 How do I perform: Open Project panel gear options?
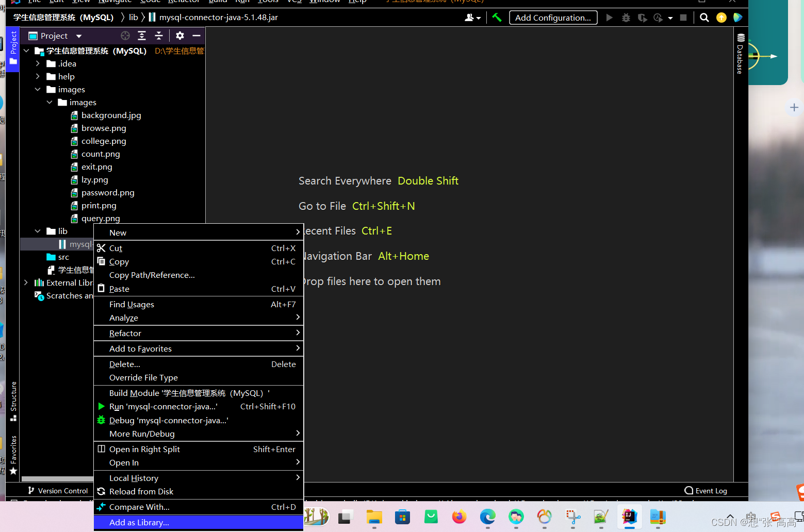(x=180, y=36)
